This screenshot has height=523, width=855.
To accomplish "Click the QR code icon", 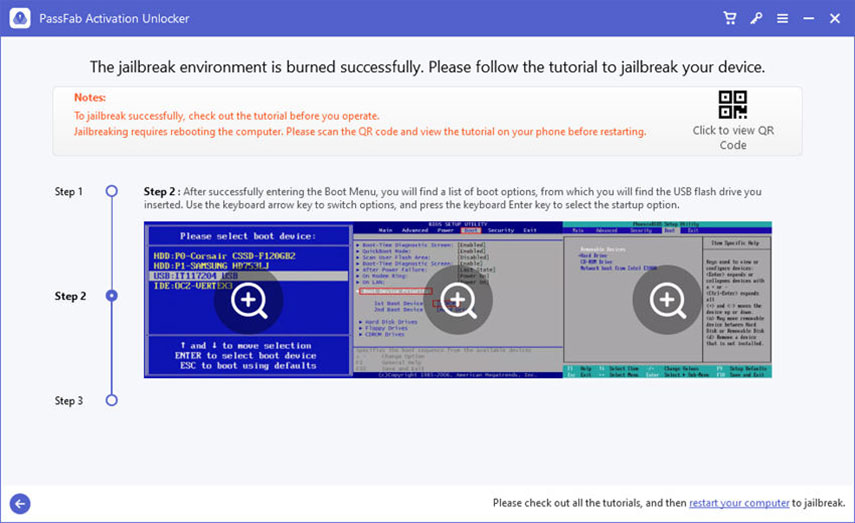I will click(x=733, y=105).
